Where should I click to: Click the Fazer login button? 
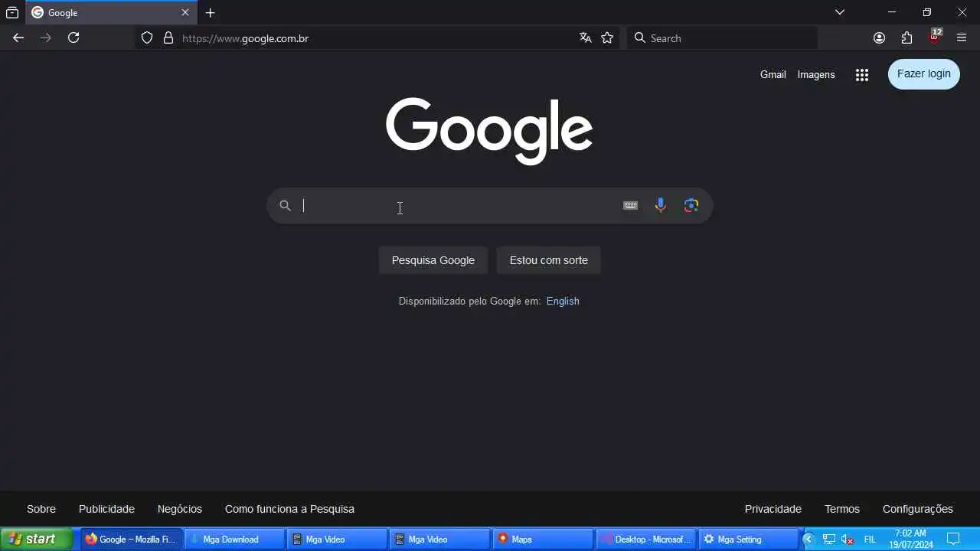923,74
